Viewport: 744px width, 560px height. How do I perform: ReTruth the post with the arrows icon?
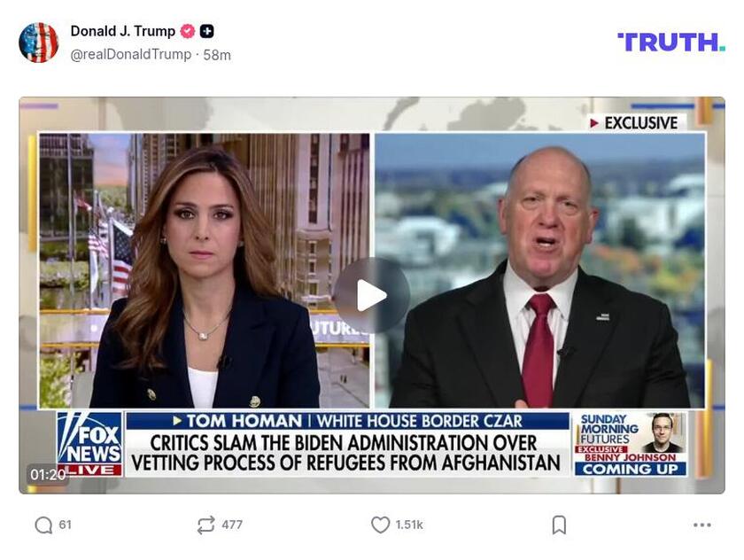pyautogui.click(x=205, y=525)
